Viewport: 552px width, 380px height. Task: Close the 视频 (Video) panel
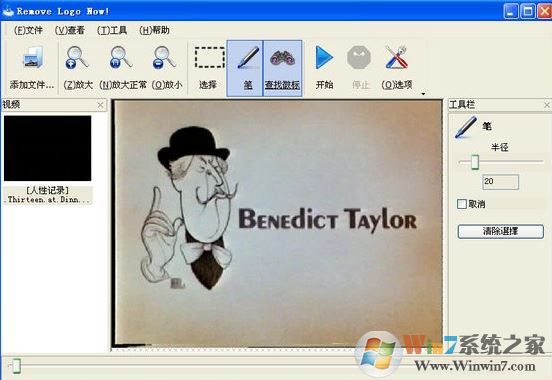(x=100, y=105)
